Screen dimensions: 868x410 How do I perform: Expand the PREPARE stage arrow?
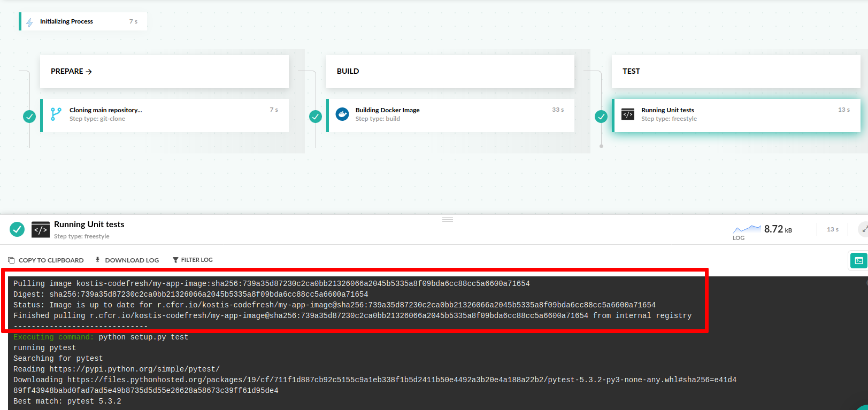click(89, 72)
